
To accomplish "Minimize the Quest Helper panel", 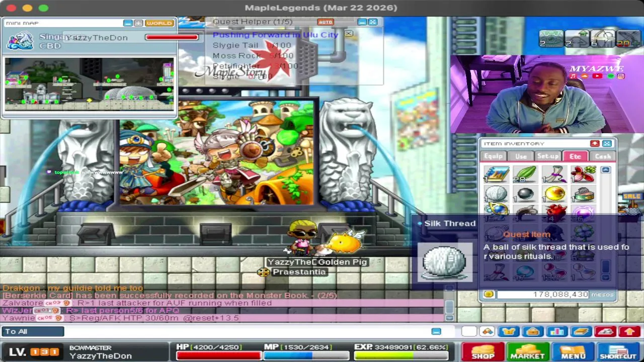I will [362, 22].
